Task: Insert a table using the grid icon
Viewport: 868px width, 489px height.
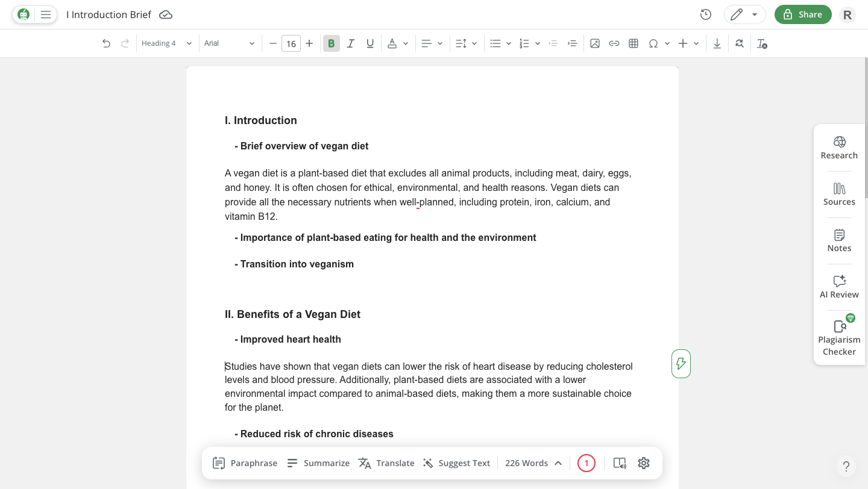Action: pos(634,43)
